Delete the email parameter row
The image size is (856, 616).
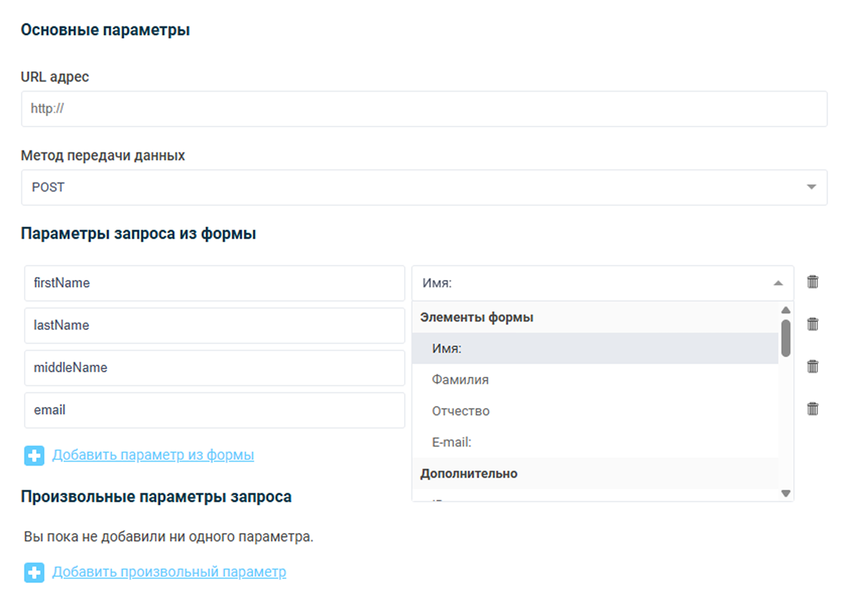(x=812, y=409)
